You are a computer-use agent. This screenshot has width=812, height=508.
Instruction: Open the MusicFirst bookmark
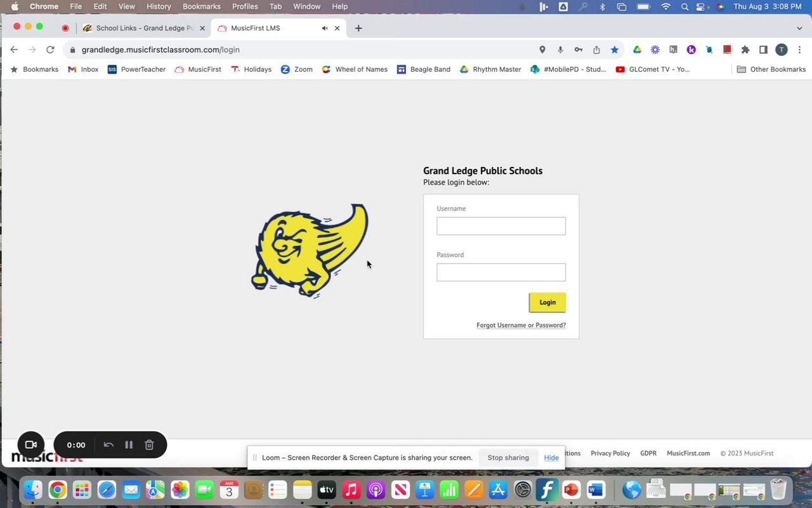[198, 69]
